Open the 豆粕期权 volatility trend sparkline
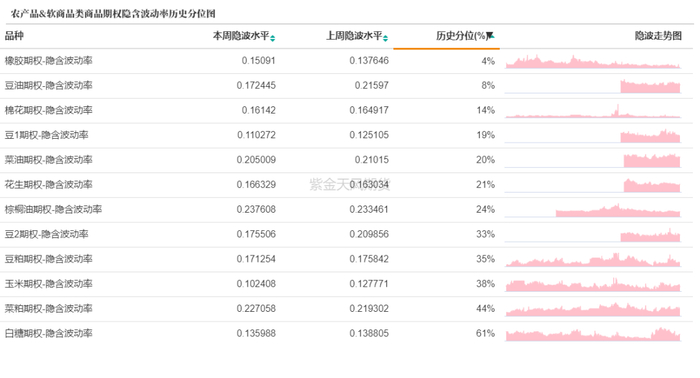The image size is (700, 378). [x=593, y=260]
